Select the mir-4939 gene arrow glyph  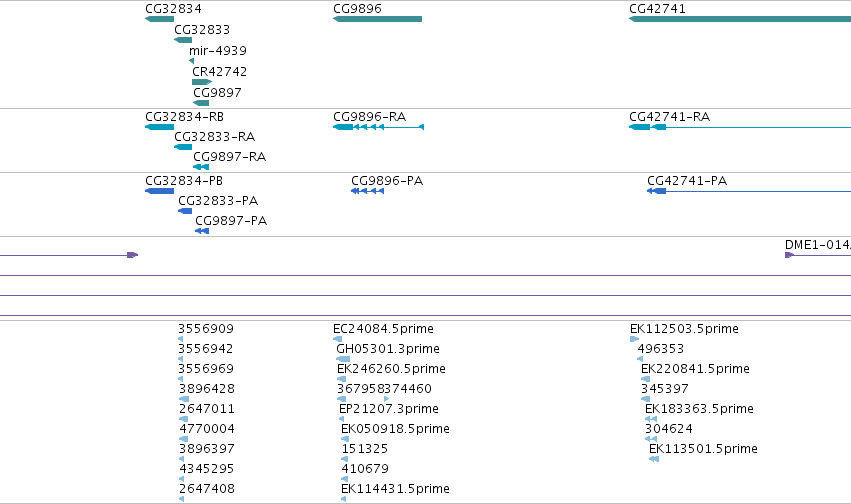click(x=192, y=61)
